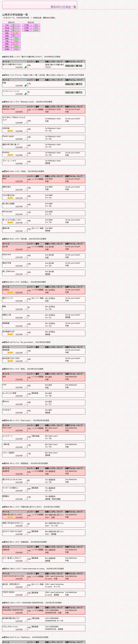
Task: Click green formation icon for 砂塵
Action: [x=25, y=85]
